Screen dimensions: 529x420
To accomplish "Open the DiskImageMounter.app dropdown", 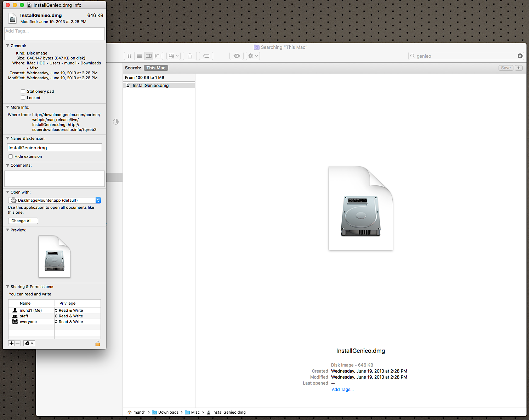I will coord(55,200).
